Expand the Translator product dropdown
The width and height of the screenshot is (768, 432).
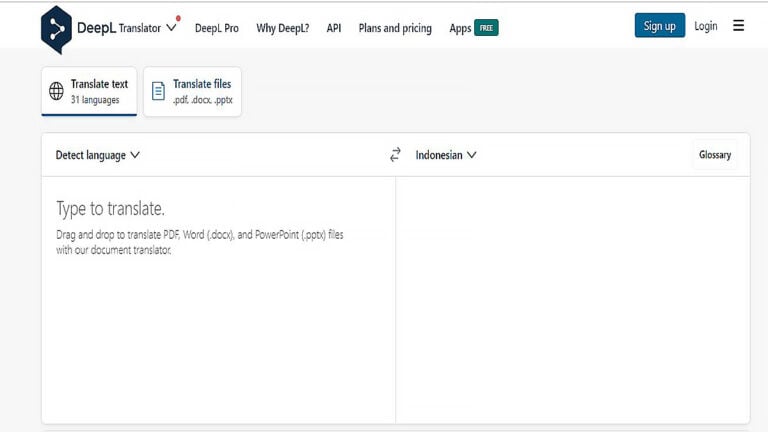(171, 28)
